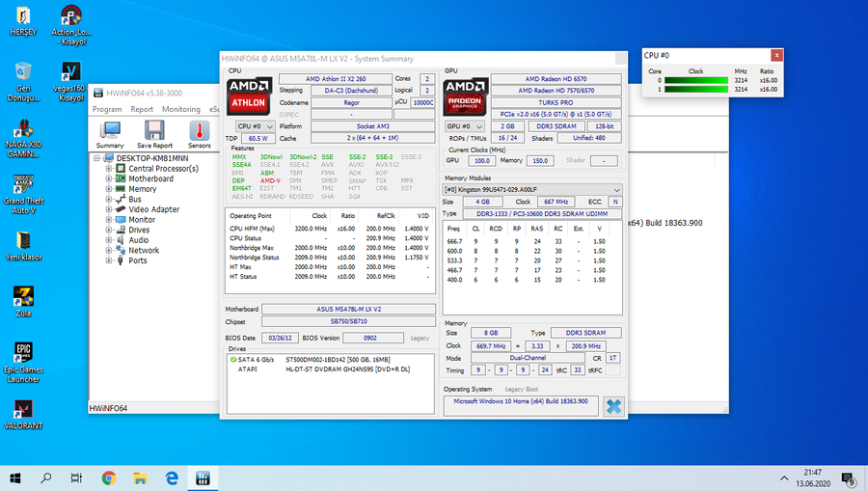Open the Summary toolbar icon in HWiNFO64
This screenshot has height=491, width=868.
tap(110, 134)
